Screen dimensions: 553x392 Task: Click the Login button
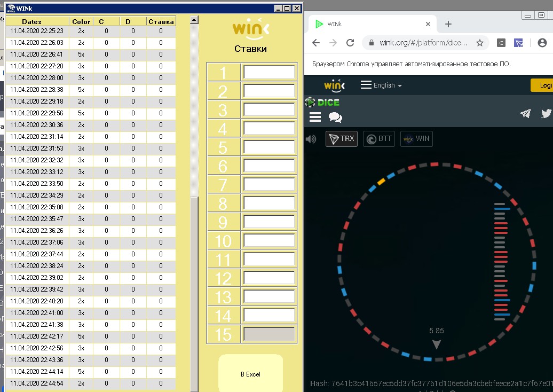pos(542,85)
